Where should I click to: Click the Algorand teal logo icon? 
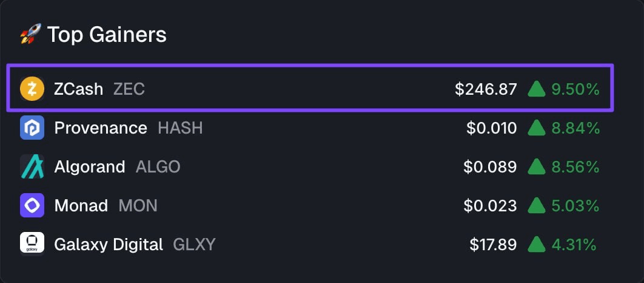point(32,166)
